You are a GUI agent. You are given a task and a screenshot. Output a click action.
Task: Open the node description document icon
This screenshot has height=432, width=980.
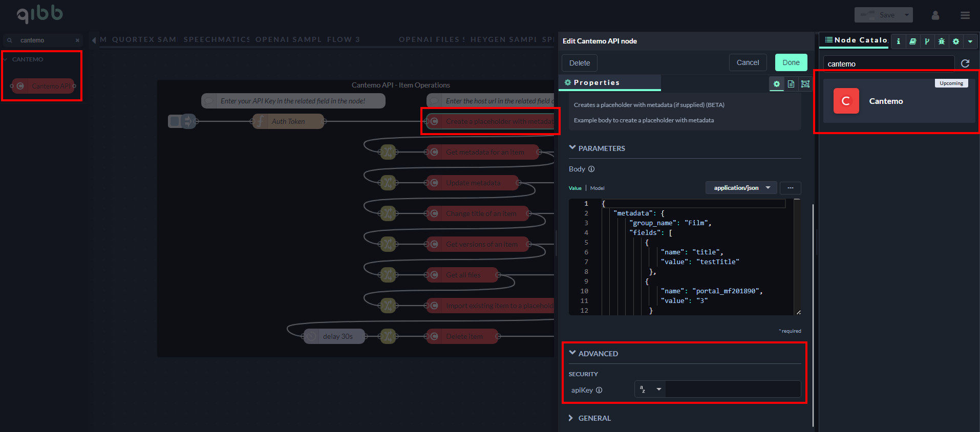pyautogui.click(x=791, y=84)
